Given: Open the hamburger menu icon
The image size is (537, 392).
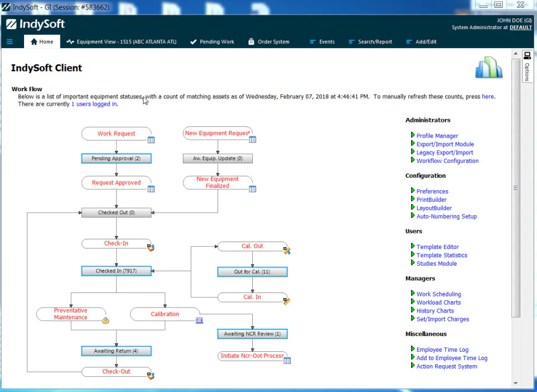Looking at the screenshot, I should 10,42.
